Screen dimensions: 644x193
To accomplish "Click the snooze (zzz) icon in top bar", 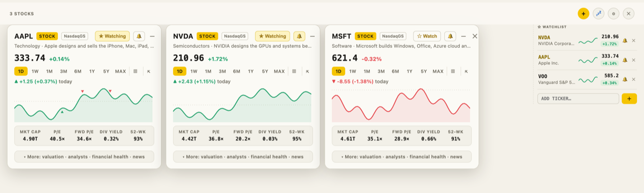I will tap(598, 14).
